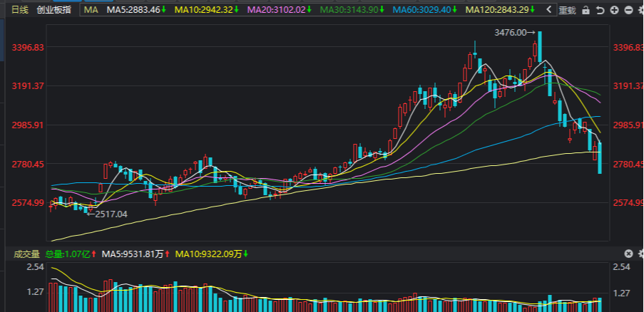Click the 重载 reload button
Screen dimensions: 644x312
pyautogui.click(x=568, y=10)
